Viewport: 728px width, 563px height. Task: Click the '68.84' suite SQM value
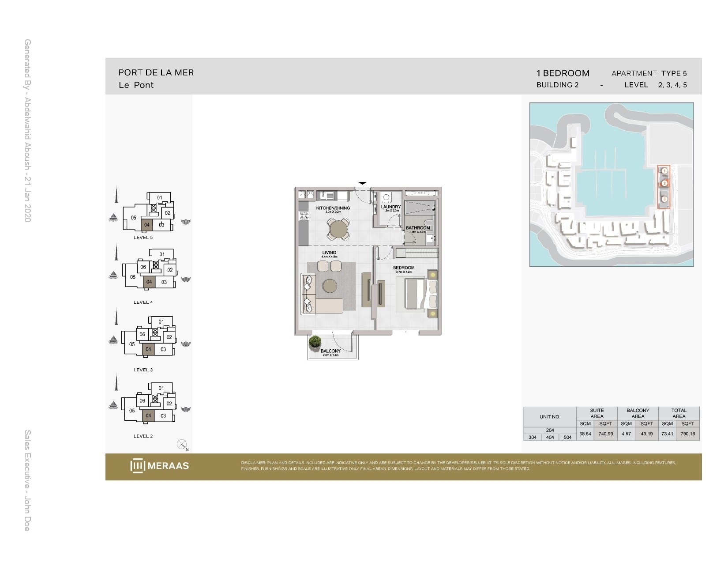point(585,434)
